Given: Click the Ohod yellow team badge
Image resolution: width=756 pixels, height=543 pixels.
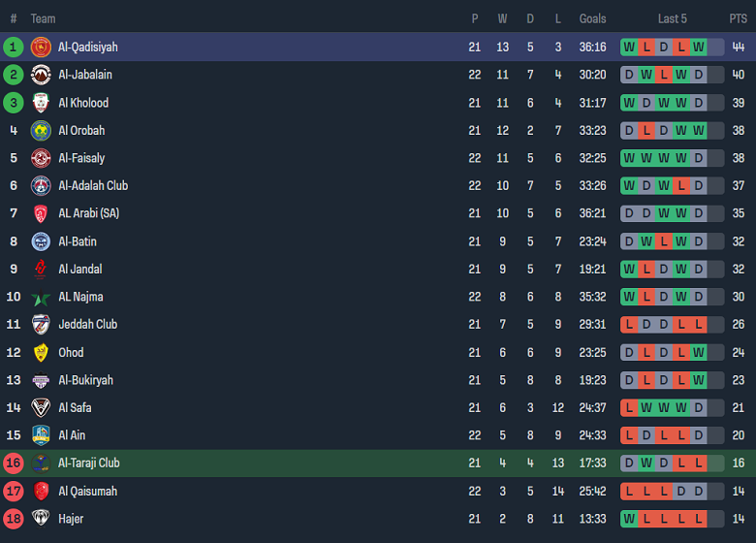Looking at the screenshot, I should coord(41,353).
